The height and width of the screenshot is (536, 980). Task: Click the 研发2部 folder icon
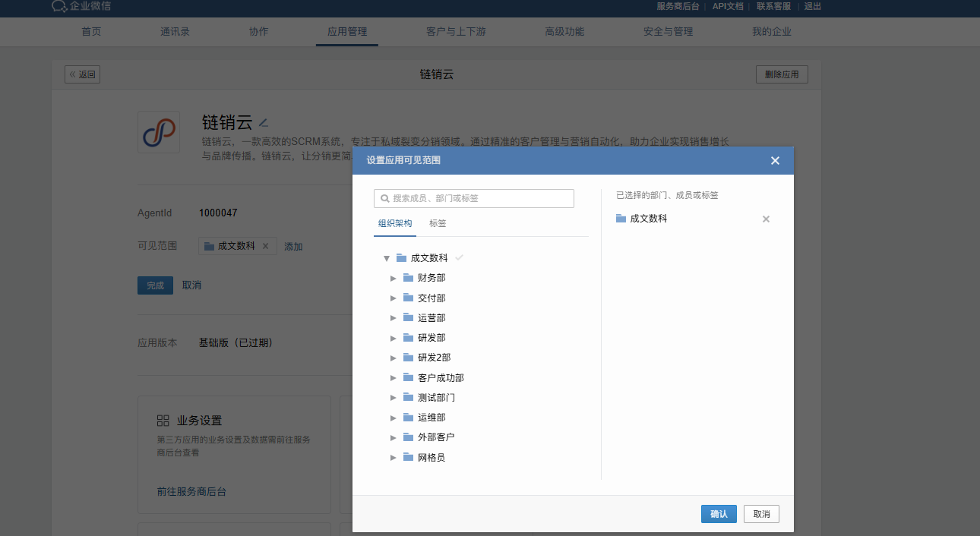point(408,358)
